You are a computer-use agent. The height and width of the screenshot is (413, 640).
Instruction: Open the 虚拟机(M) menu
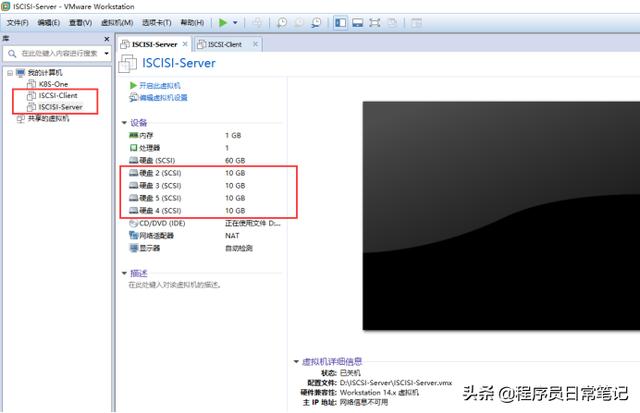point(117,22)
